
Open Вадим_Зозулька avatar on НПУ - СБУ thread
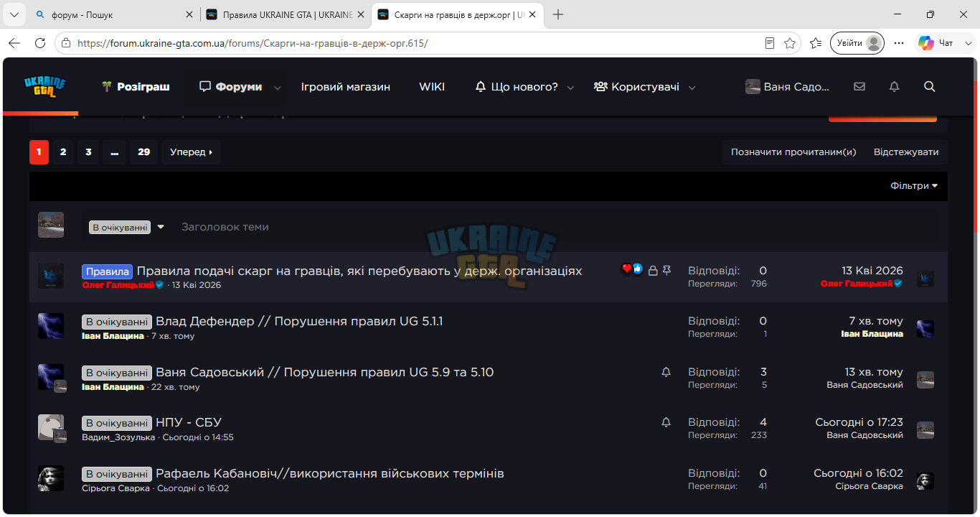[x=51, y=427]
